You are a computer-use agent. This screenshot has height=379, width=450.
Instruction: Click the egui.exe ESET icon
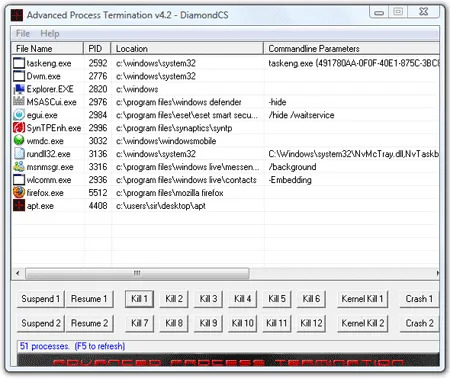[x=19, y=115]
